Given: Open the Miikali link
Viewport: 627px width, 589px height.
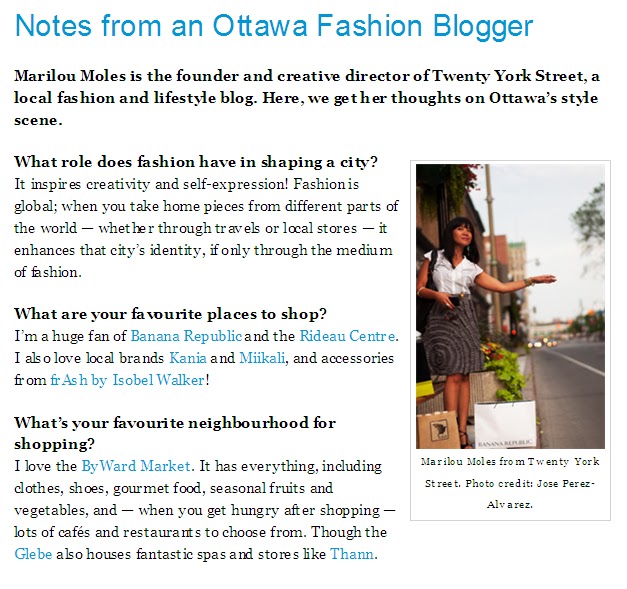Looking at the screenshot, I should [x=262, y=358].
